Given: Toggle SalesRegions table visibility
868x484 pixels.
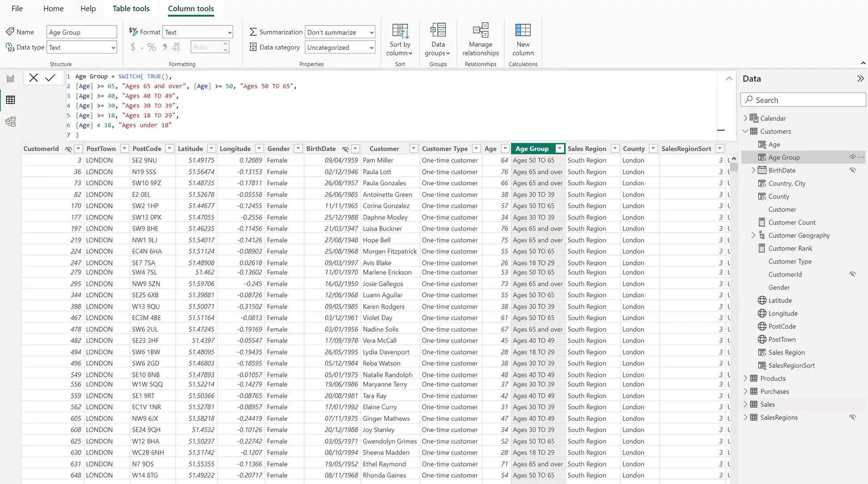Looking at the screenshot, I should [x=852, y=418].
